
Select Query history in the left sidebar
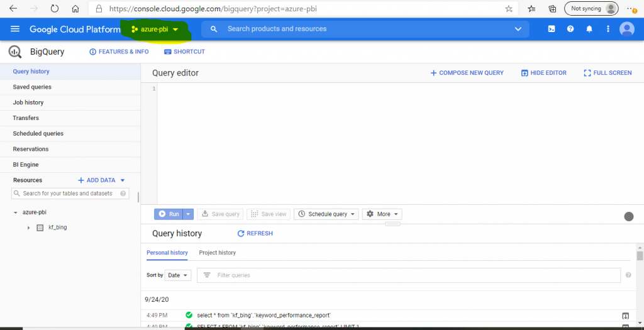point(70,72)
